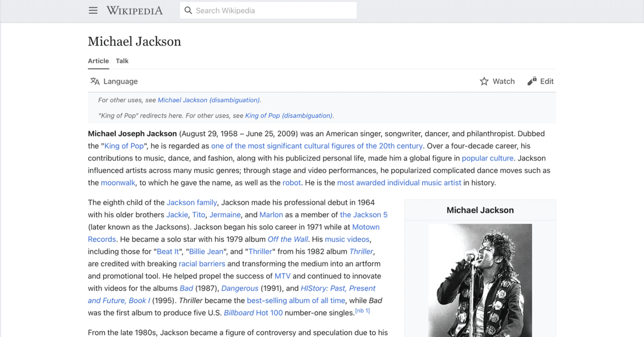Open Michael Jackson (disambiguation) link
This screenshot has height=337, width=644.
209,100
